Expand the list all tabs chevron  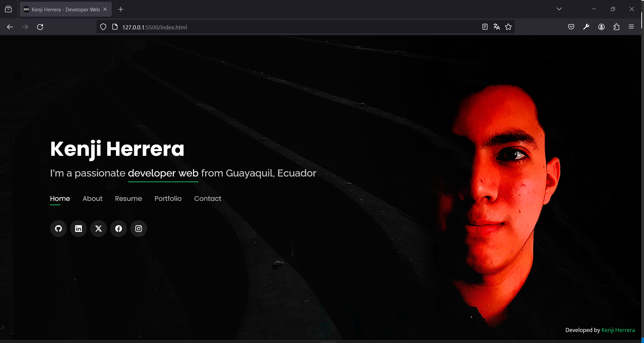[x=559, y=9]
